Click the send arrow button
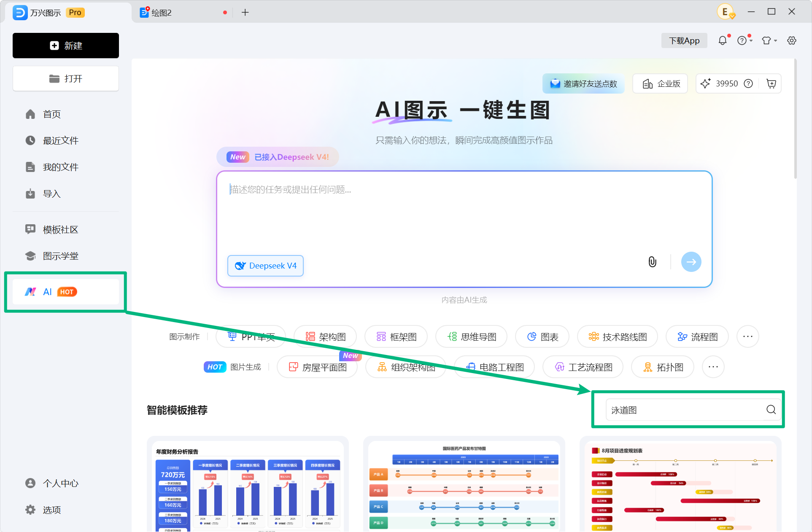Screen dimensions: 812x532 [691, 262]
